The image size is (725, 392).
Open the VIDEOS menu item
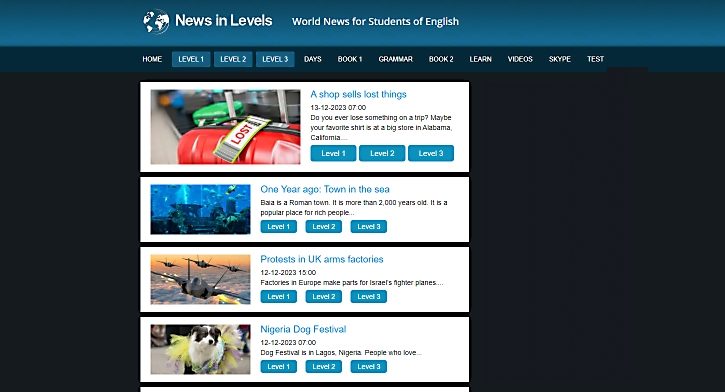click(520, 59)
